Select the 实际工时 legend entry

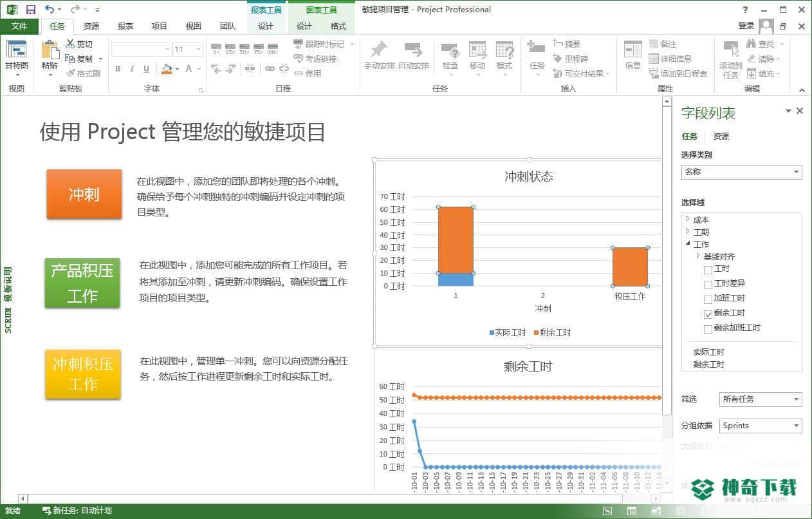point(508,333)
